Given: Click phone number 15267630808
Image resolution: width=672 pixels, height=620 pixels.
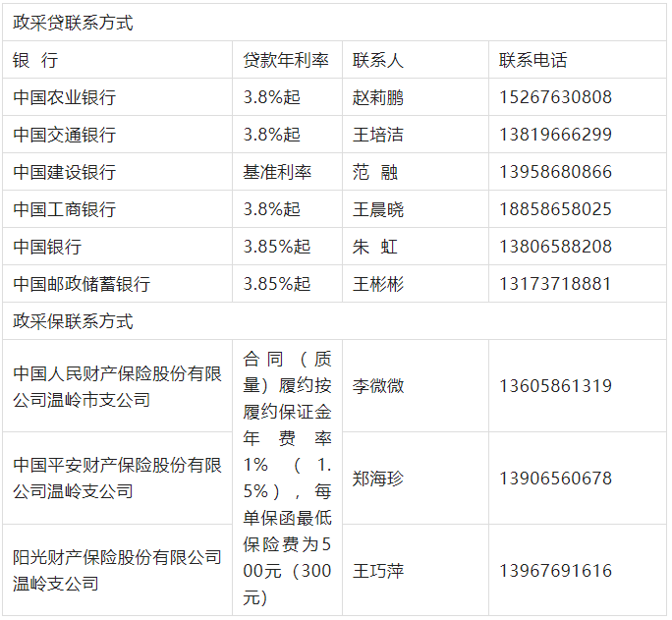Looking at the screenshot, I should 555,97.
